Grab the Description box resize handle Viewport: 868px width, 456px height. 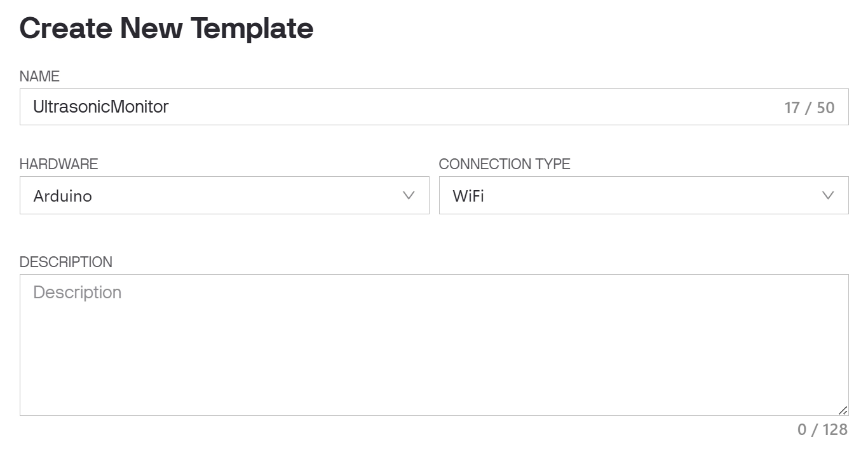point(843,410)
